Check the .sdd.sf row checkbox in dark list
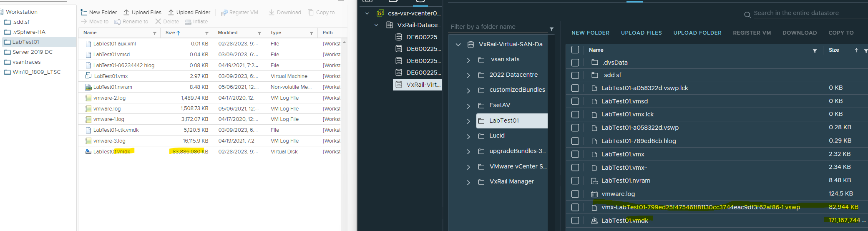The height and width of the screenshot is (231, 868). pyautogui.click(x=575, y=75)
